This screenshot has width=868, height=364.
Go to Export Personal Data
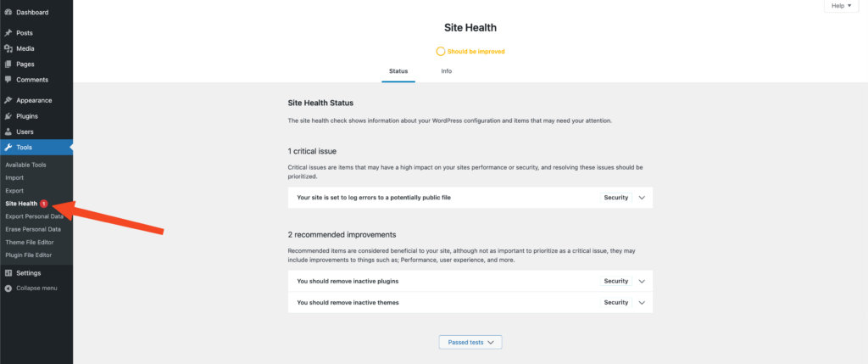pos(34,216)
